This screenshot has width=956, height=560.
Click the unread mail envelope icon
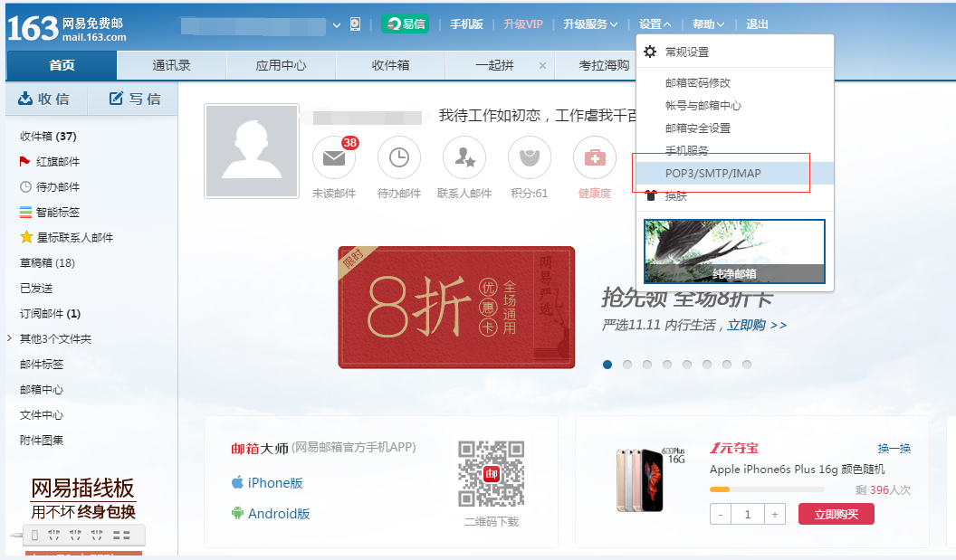333,159
